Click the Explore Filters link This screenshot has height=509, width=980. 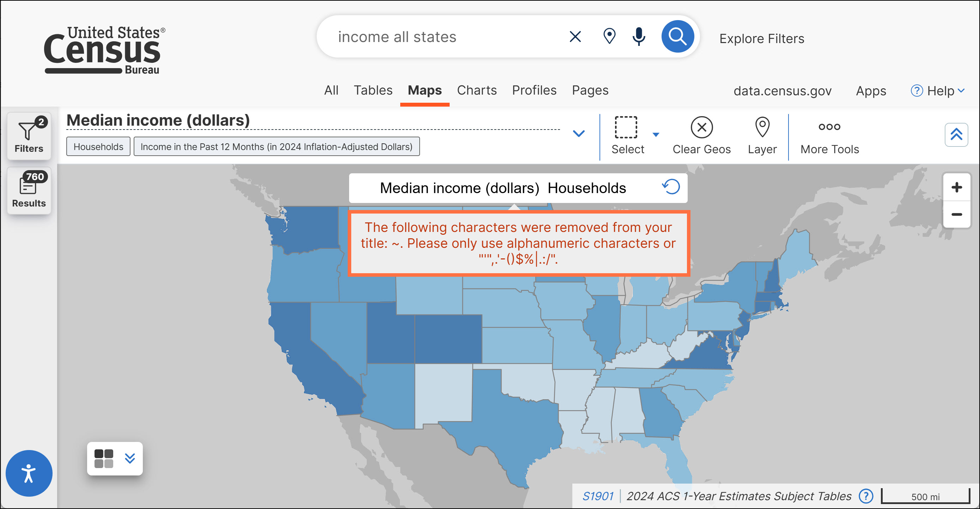pos(761,39)
